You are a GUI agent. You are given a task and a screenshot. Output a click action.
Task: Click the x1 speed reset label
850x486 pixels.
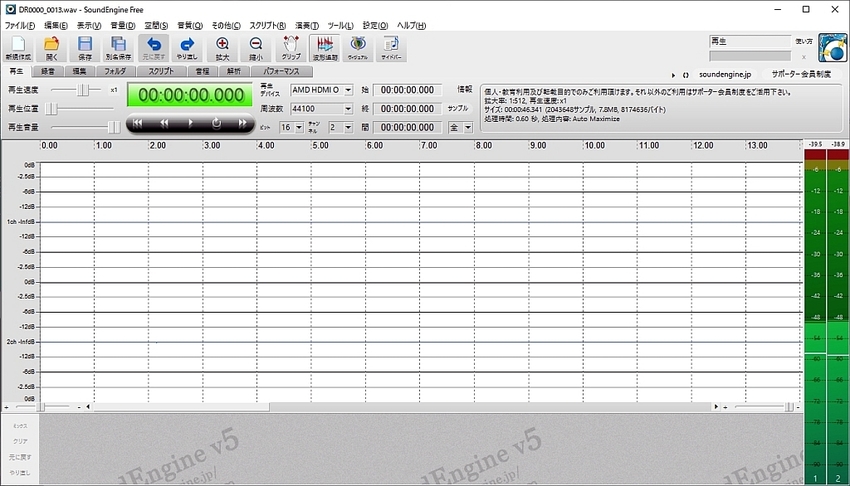coord(114,90)
